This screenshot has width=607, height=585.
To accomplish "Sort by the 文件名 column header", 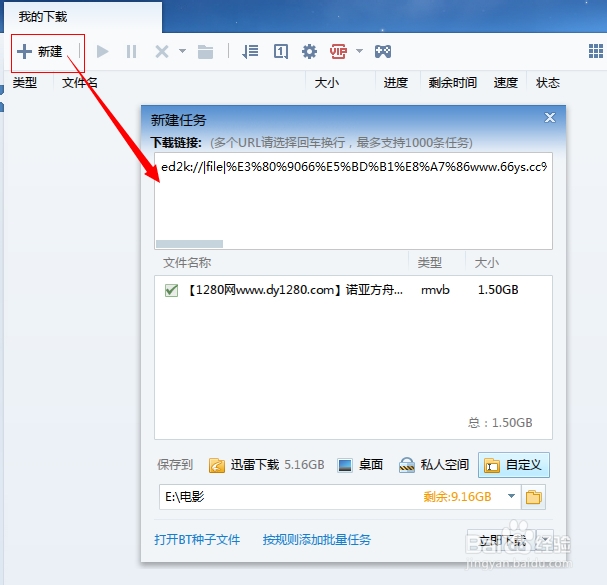I will pyautogui.click(x=80, y=83).
